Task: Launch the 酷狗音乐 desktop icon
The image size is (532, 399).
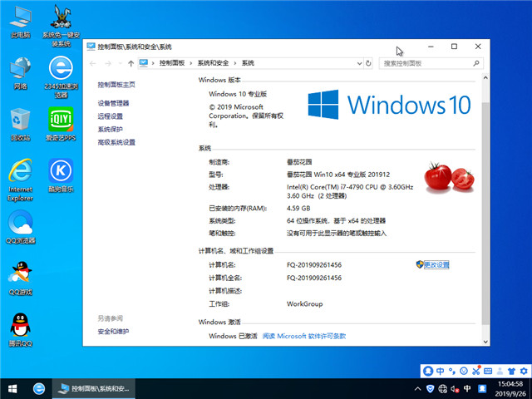Action: click(x=61, y=175)
